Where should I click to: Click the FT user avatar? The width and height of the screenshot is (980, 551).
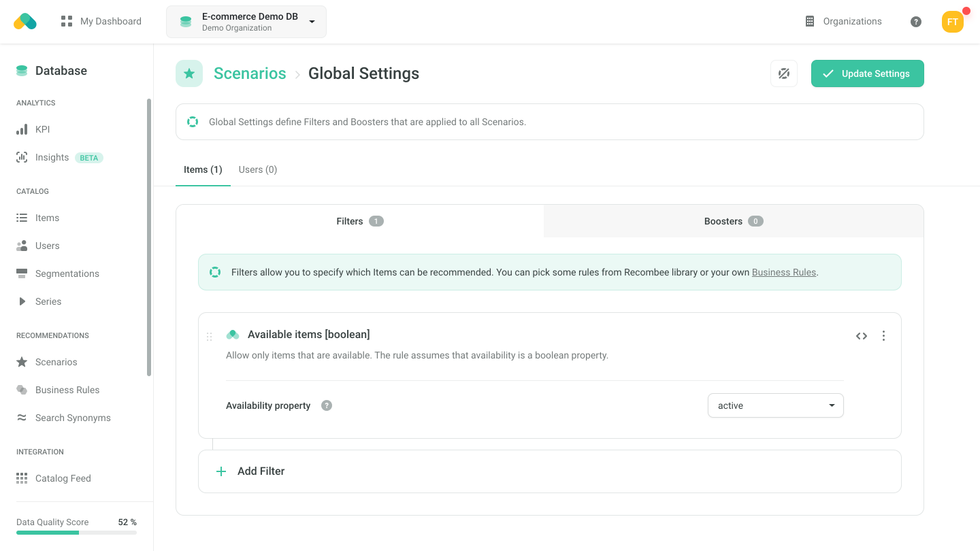pyautogui.click(x=952, y=22)
